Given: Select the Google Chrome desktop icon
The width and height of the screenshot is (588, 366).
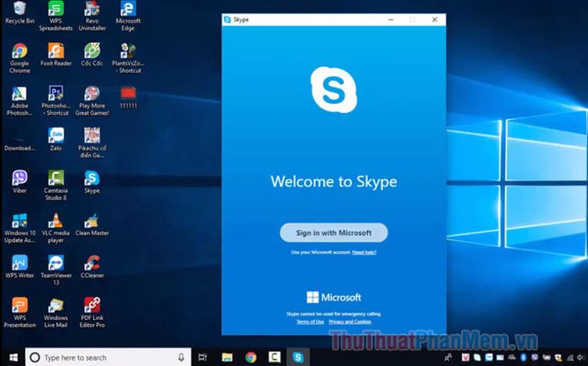Looking at the screenshot, I should click(19, 58).
